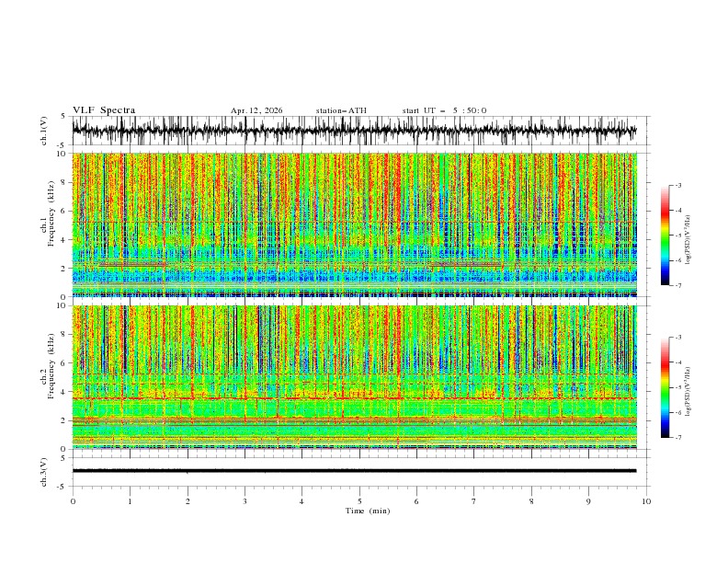Click the "ch.1(V)" axis label

click(44, 131)
